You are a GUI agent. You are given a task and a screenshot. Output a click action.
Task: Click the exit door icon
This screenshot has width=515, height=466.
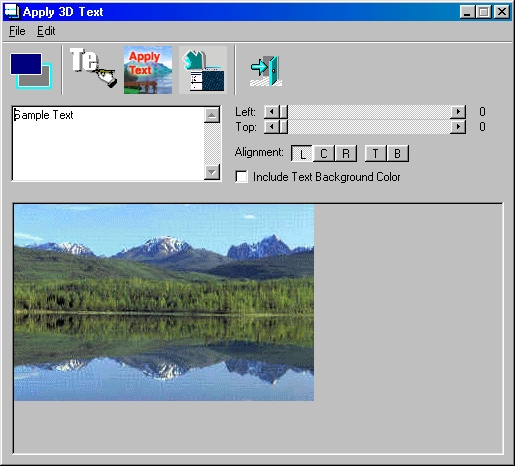[x=266, y=71]
